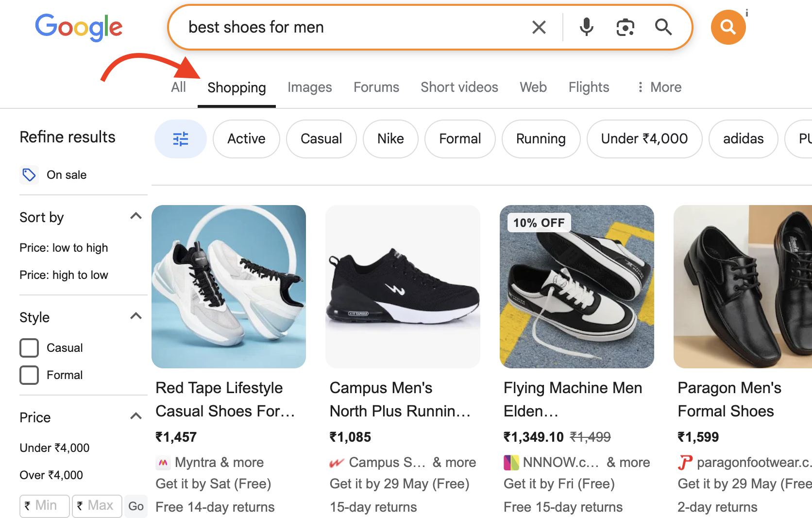Open the Red Tape shoes product image
The height and width of the screenshot is (518, 812).
coord(229,287)
